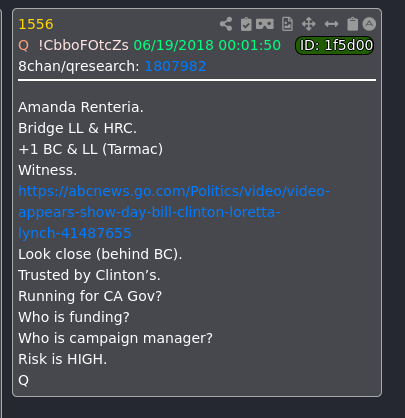405x418 pixels.
Task: Click the 'Who is campaign manager?' line
Action: click(115, 338)
